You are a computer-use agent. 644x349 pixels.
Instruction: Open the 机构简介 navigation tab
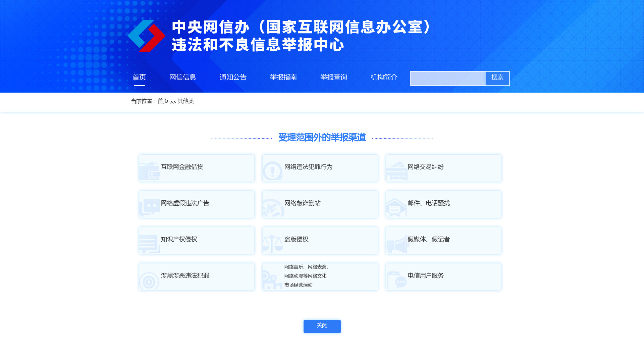pos(384,77)
